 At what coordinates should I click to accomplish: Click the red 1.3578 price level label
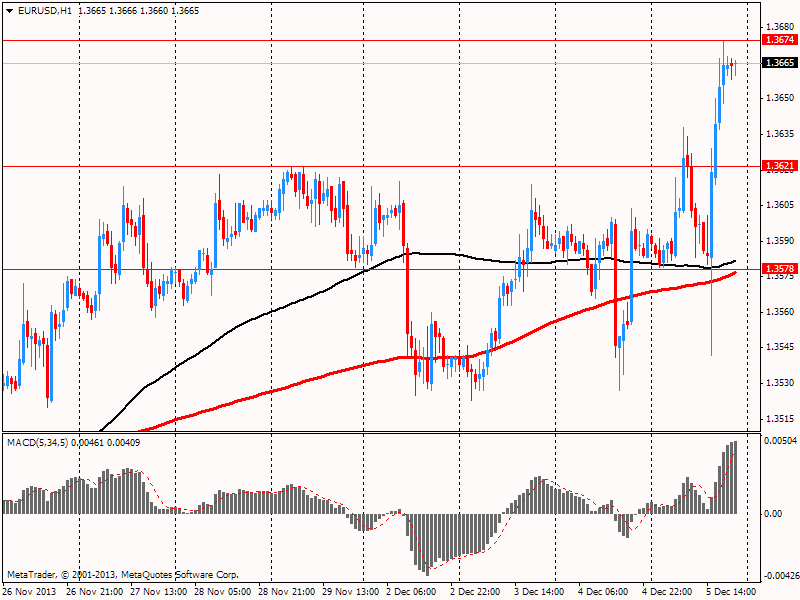780,269
